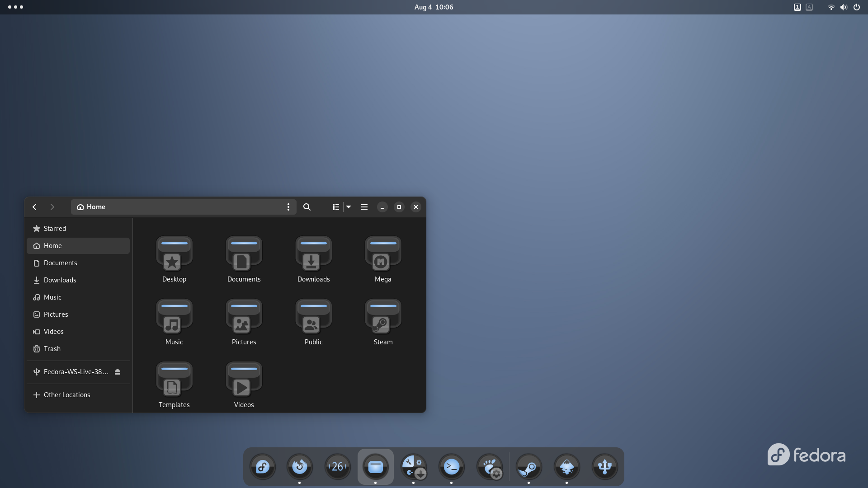Launch Steam from the dock
The width and height of the screenshot is (868, 488).
(x=528, y=467)
